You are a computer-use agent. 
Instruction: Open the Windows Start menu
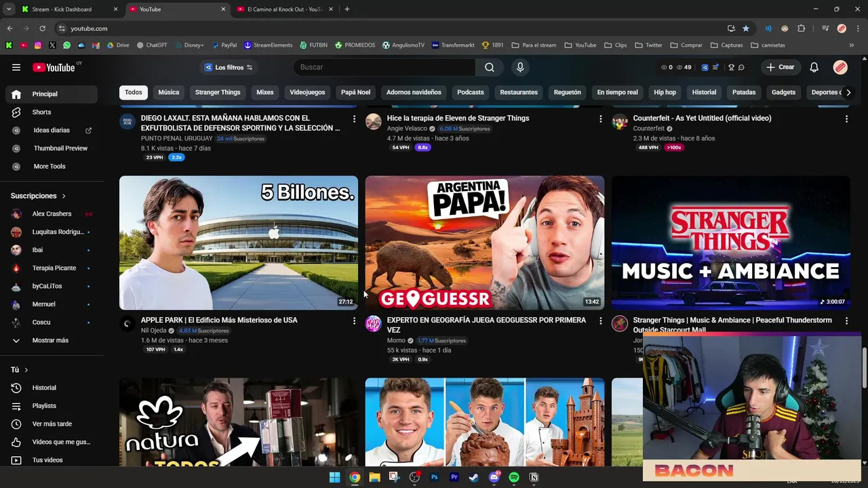click(334, 477)
